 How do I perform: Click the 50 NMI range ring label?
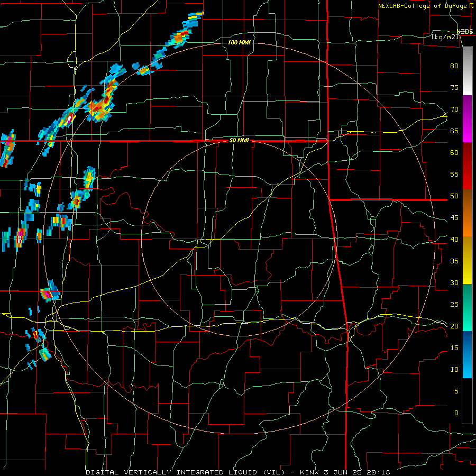click(x=239, y=140)
